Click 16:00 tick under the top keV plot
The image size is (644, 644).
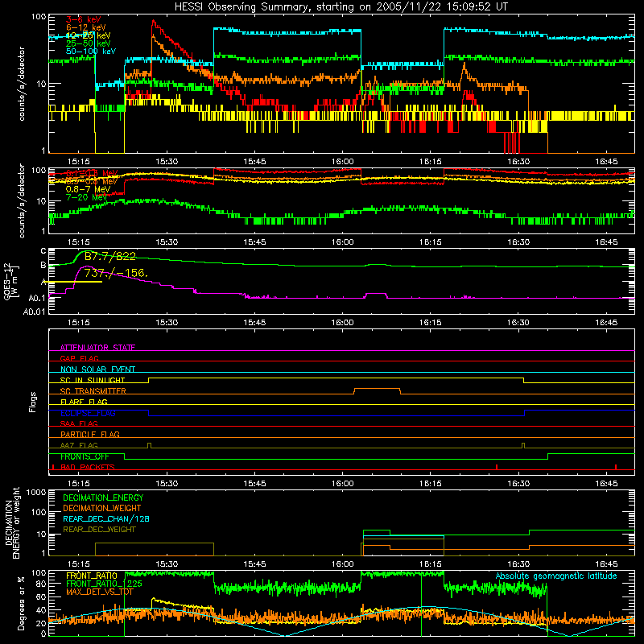342,162
